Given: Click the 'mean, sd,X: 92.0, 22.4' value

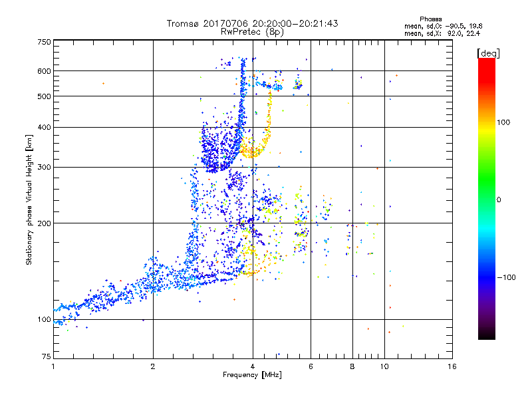Looking at the screenshot, I should 442,34.
